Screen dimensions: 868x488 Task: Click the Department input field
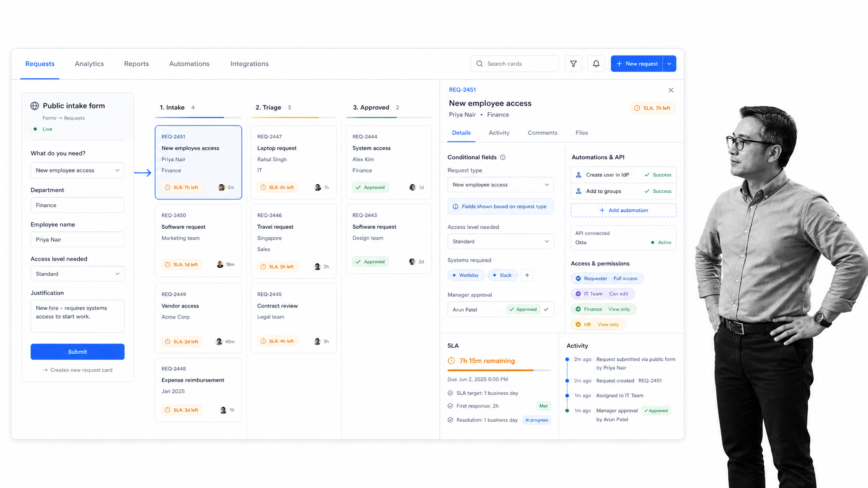coord(78,205)
